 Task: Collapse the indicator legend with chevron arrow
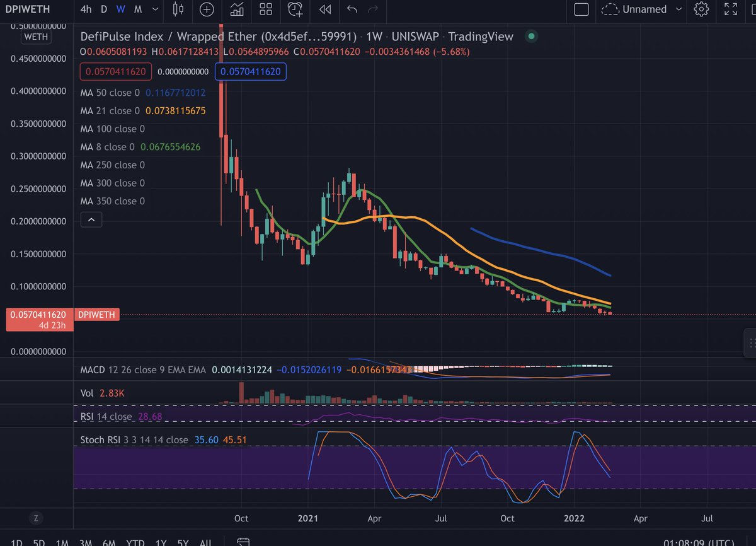[91, 219]
